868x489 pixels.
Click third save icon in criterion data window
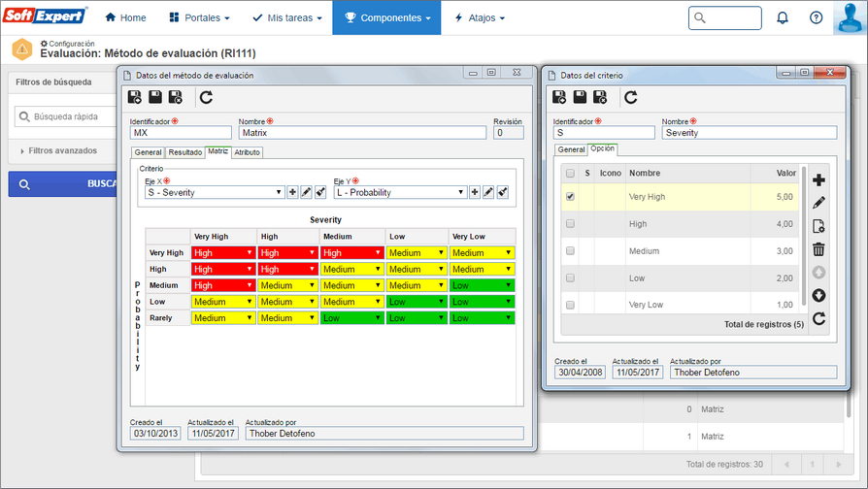coord(600,97)
